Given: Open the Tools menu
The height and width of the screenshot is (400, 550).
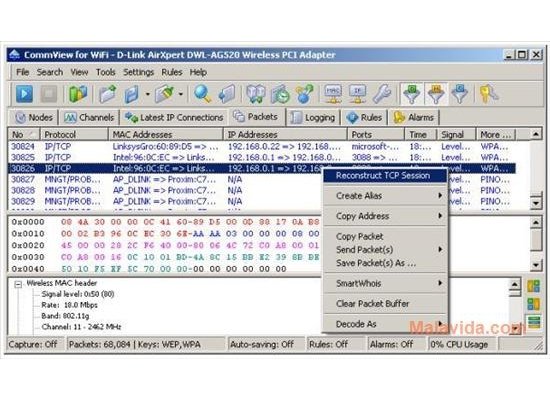Looking at the screenshot, I should pyautogui.click(x=106, y=72).
